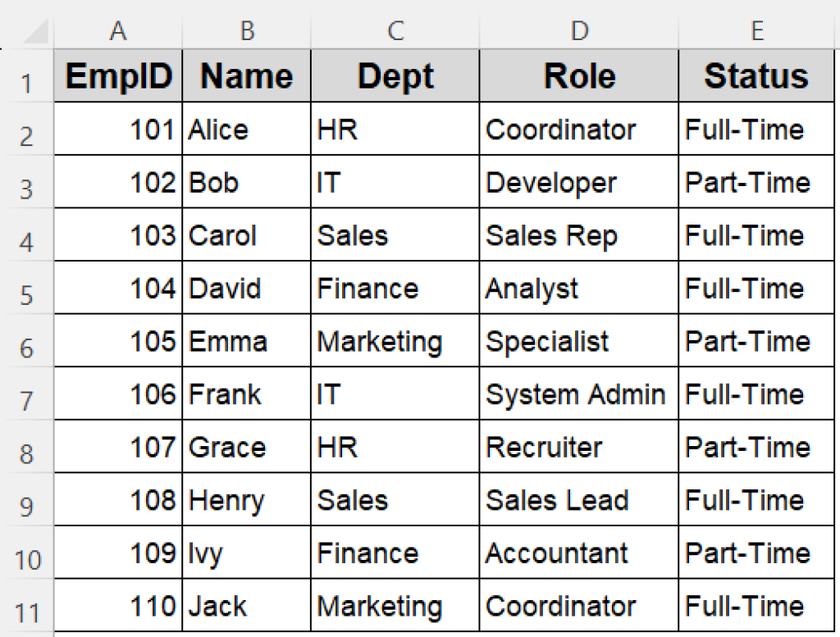Select the cell containing Alice
This screenshot has height=637, width=840.
pos(246,129)
